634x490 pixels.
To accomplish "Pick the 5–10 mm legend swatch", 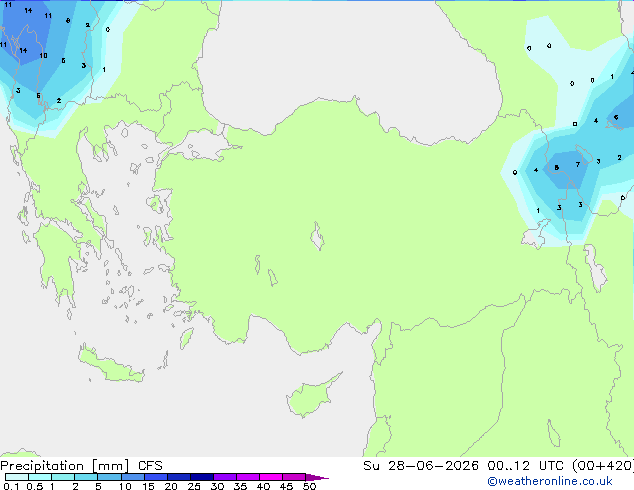I will pyautogui.click(x=109, y=477).
